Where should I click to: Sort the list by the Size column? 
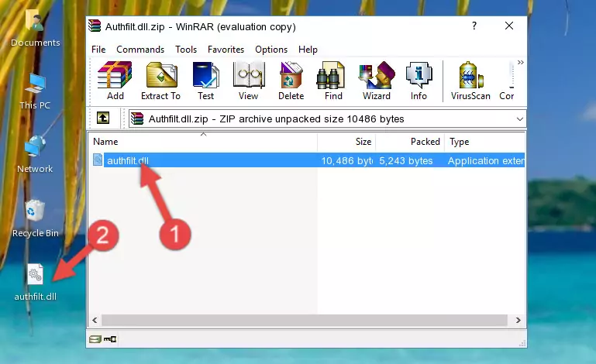346,142
